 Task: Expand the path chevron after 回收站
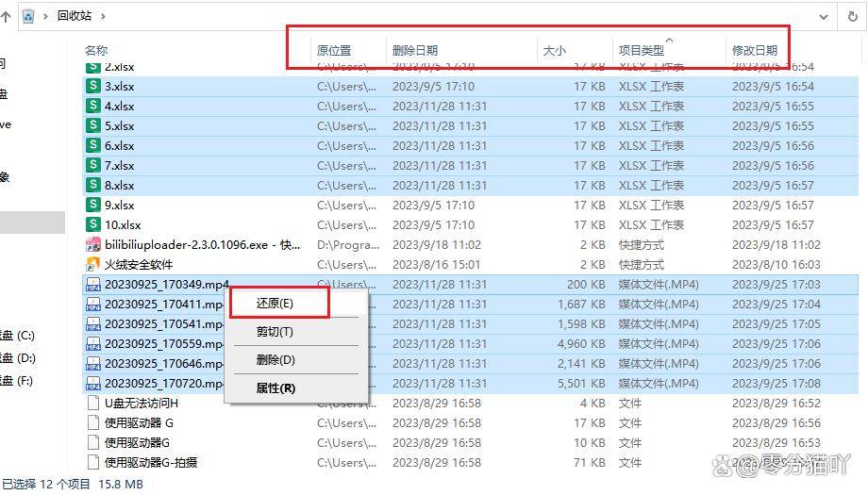pos(103,16)
